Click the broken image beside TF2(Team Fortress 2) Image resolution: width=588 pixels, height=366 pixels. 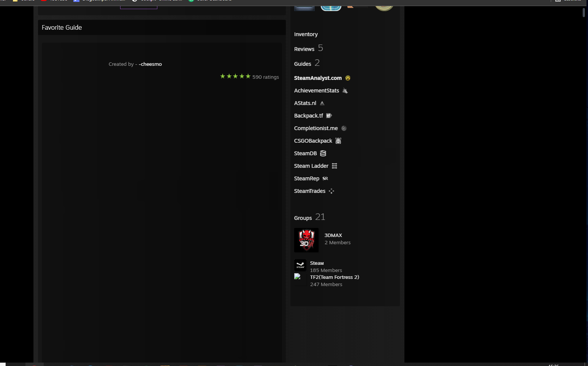[x=298, y=277]
